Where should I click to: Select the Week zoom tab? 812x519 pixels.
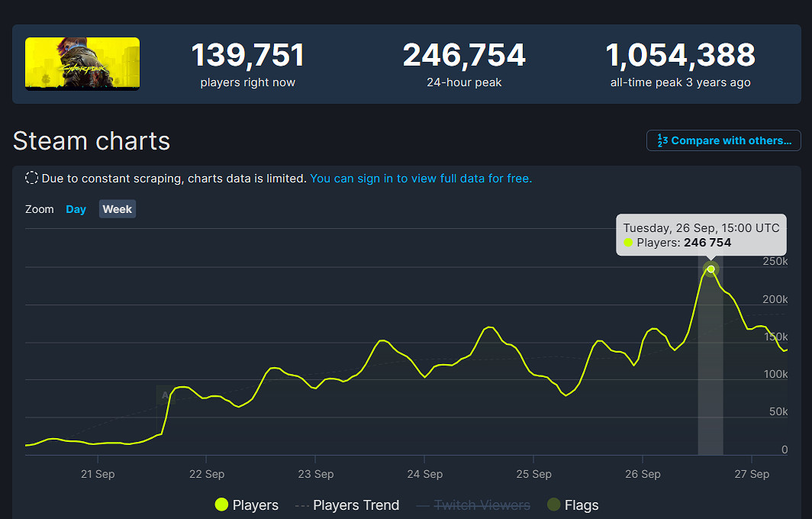(x=117, y=208)
